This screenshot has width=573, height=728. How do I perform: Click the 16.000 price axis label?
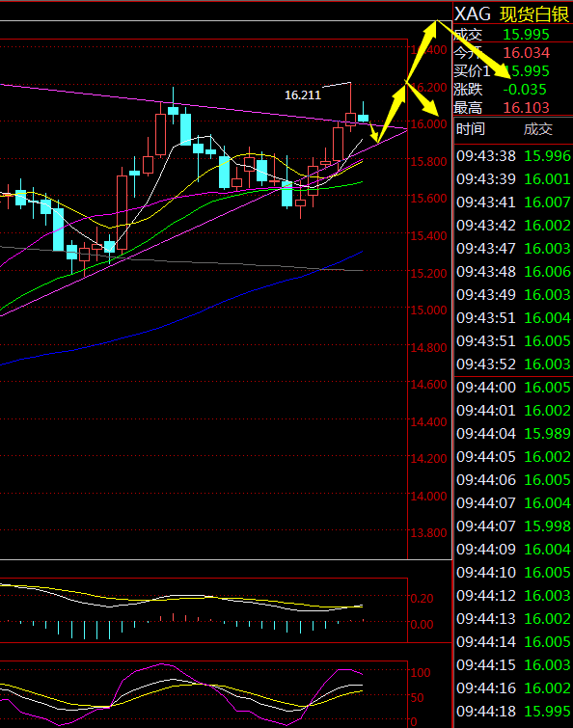428,124
